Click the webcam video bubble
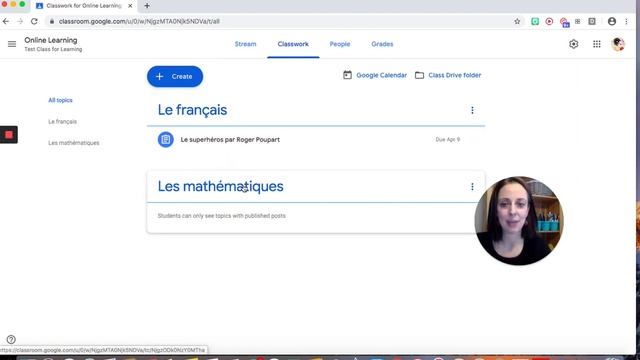This screenshot has width=640, height=360. (x=519, y=221)
